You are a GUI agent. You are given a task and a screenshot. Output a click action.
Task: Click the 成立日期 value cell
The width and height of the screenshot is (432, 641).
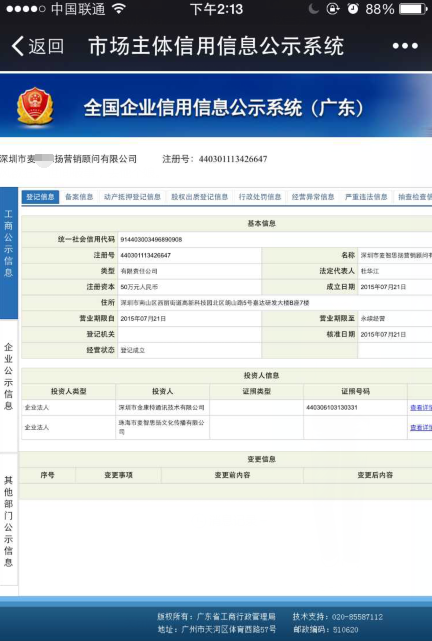[395, 287]
